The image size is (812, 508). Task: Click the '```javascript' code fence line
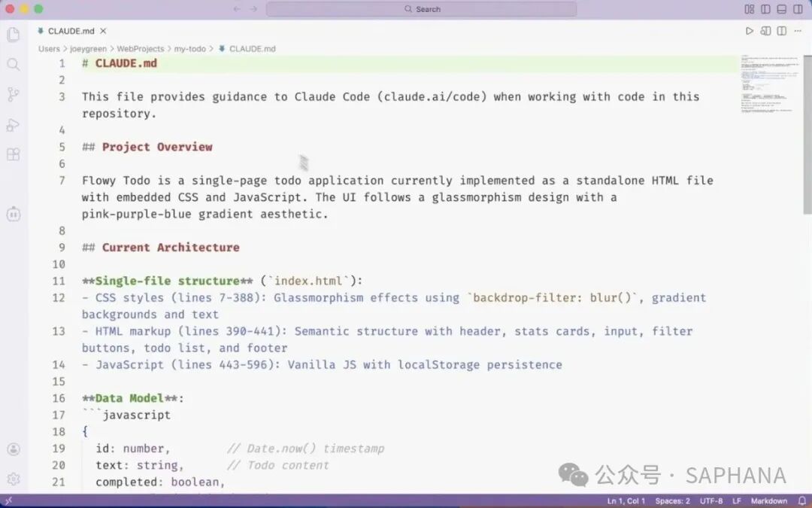click(x=126, y=415)
